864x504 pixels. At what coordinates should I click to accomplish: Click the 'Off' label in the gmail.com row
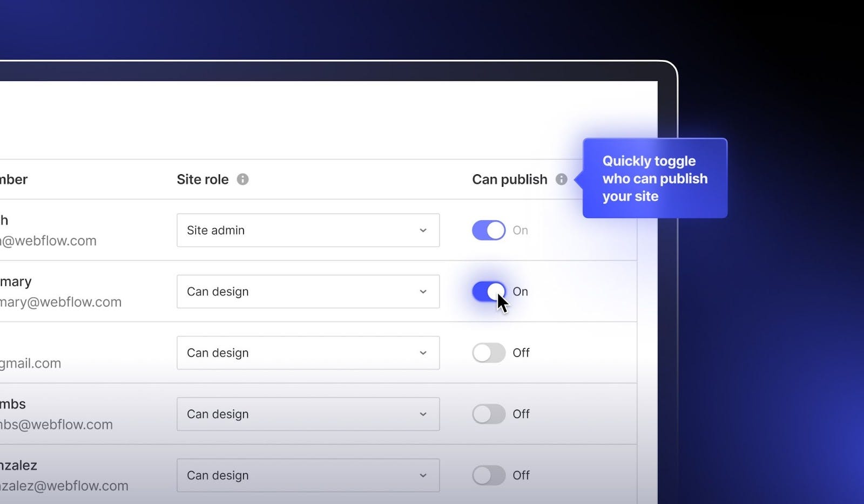point(521,353)
